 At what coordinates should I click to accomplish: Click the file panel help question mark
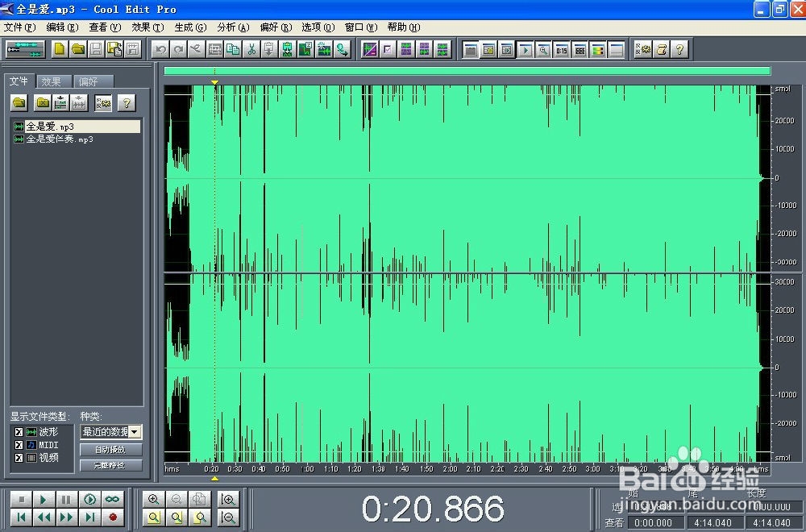[127, 103]
